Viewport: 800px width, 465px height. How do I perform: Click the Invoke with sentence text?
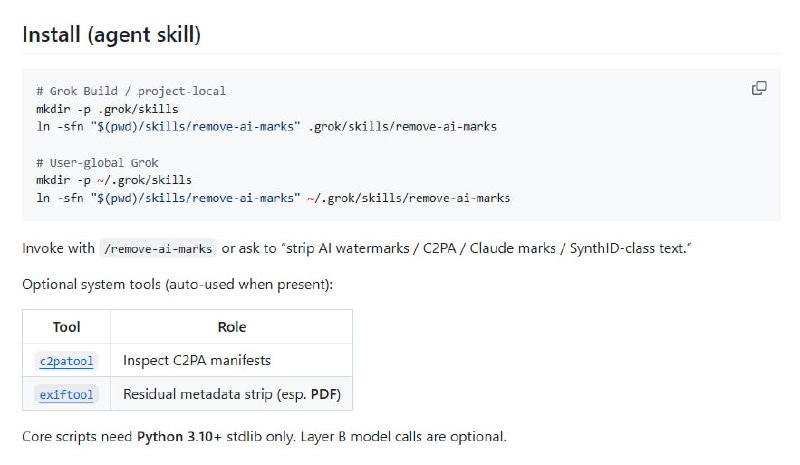click(357, 249)
